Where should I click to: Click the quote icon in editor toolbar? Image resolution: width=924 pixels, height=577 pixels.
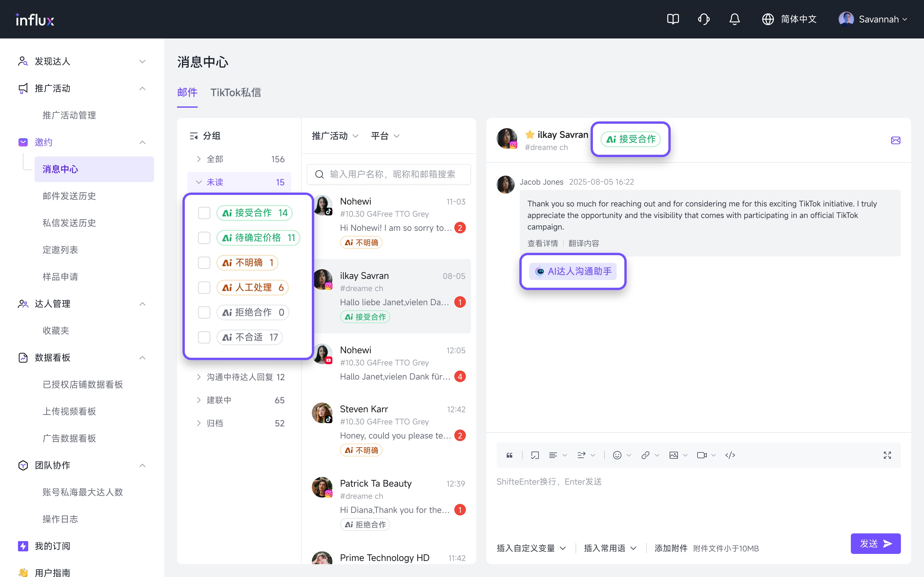tap(509, 455)
